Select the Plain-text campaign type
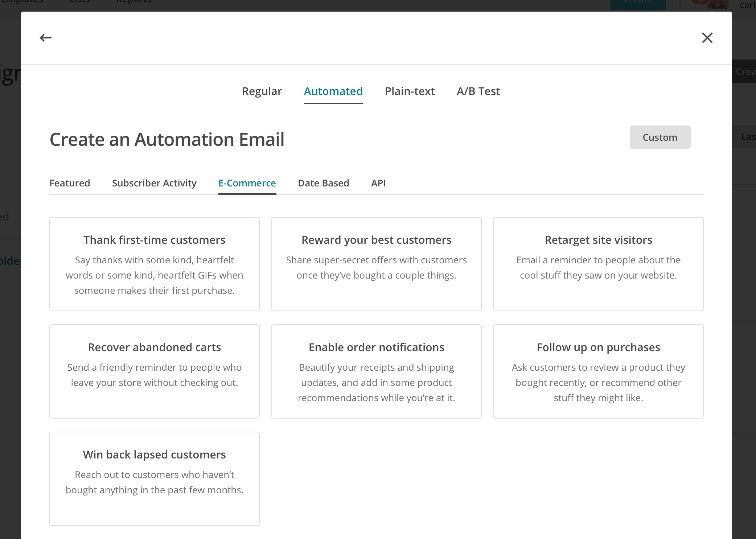This screenshot has height=539, width=756. pos(410,91)
